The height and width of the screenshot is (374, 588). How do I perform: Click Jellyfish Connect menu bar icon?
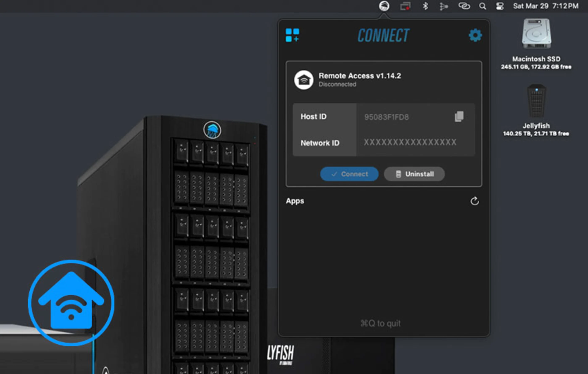click(384, 6)
